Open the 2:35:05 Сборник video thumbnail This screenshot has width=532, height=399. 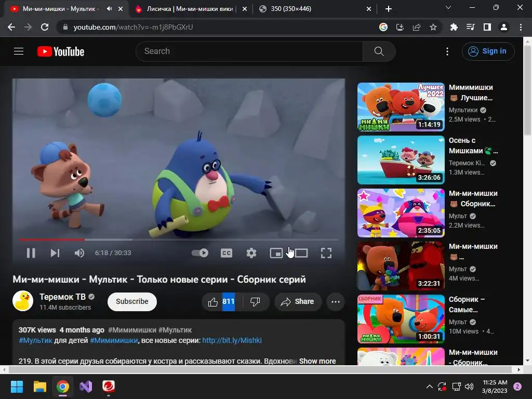coord(401,212)
